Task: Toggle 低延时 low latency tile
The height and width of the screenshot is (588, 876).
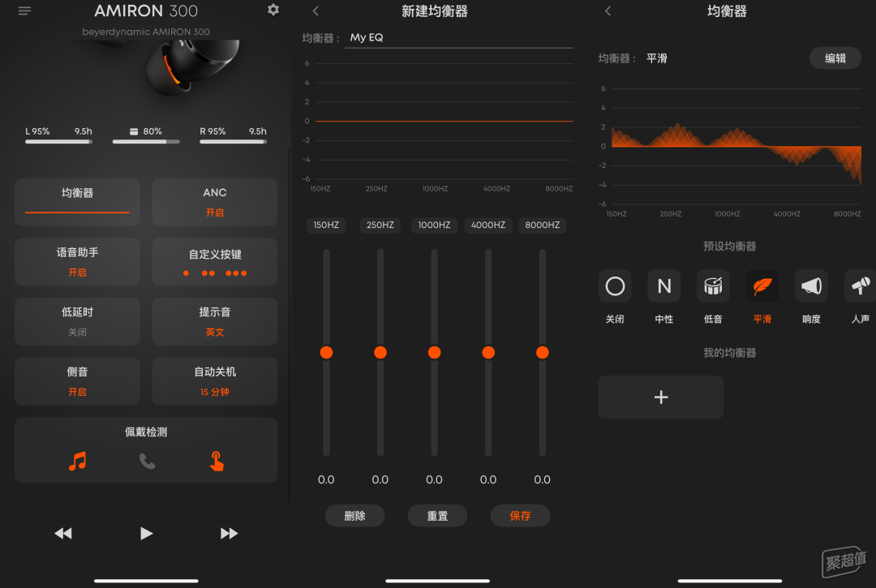Action: [77, 322]
